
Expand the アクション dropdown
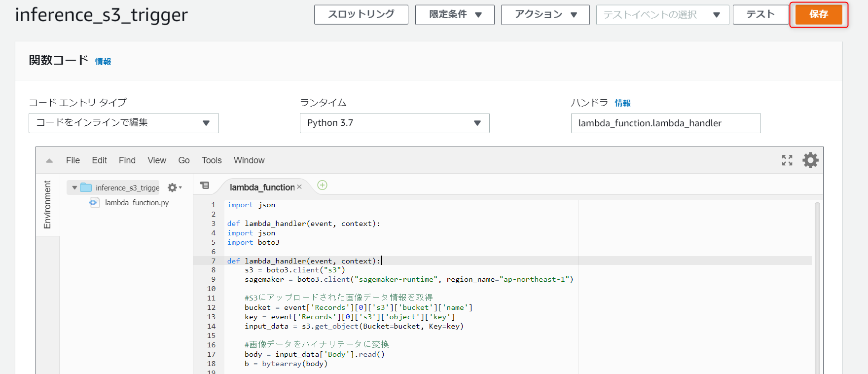(x=545, y=15)
